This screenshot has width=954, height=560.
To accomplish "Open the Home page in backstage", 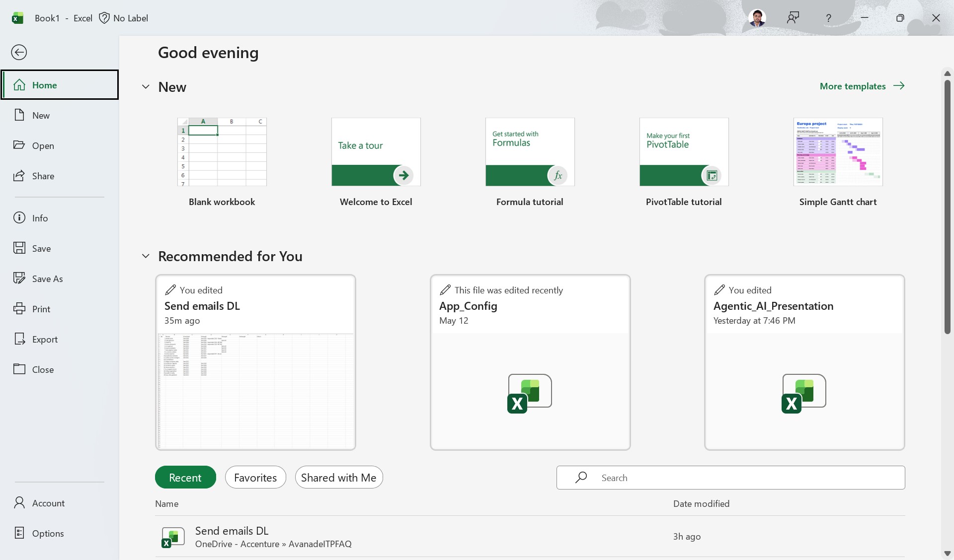I will coord(60,85).
